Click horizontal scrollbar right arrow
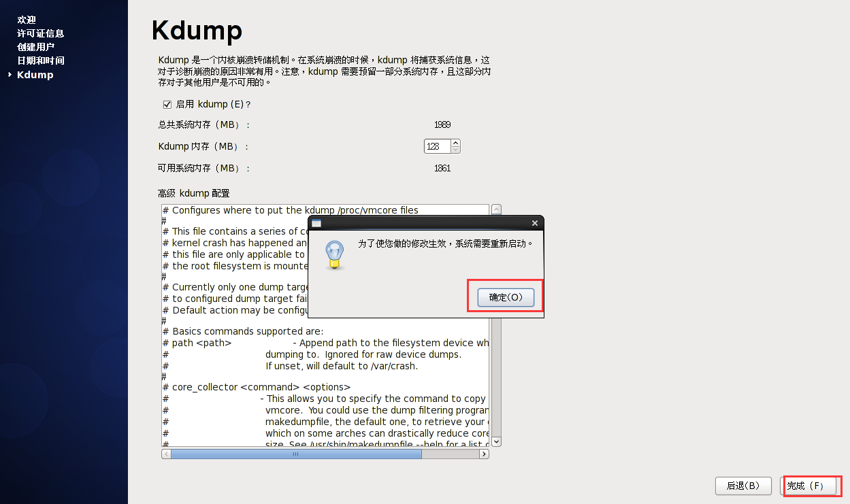The image size is (850, 504). click(x=484, y=454)
